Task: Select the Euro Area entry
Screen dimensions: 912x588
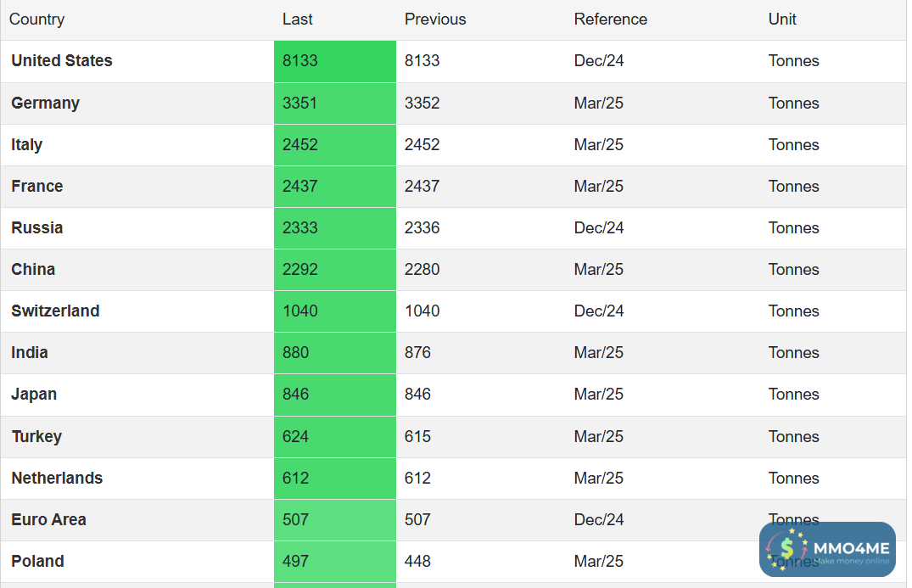Action: (x=49, y=520)
